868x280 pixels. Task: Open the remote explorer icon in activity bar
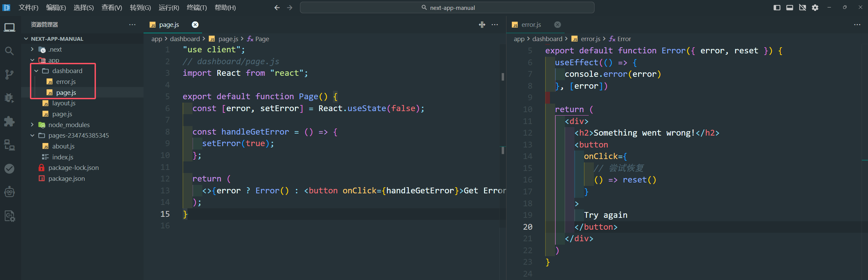click(x=10, y=145)
